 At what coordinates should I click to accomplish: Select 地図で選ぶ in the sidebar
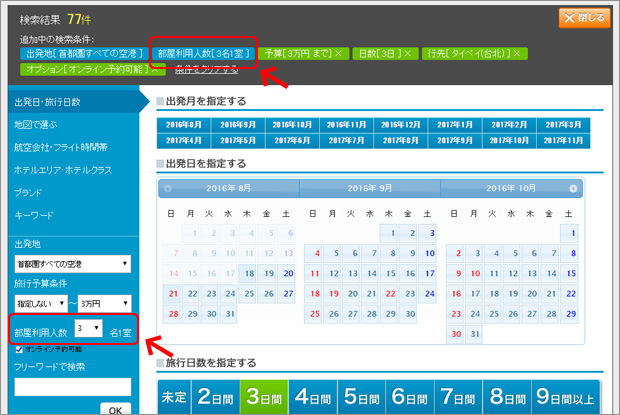[x=35, y=125]
